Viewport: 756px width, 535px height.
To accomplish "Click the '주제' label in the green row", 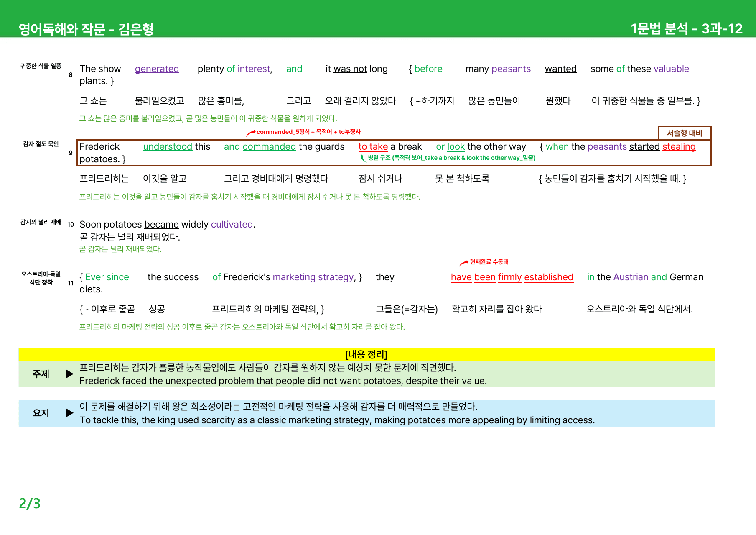I will [x=41, y=374].
